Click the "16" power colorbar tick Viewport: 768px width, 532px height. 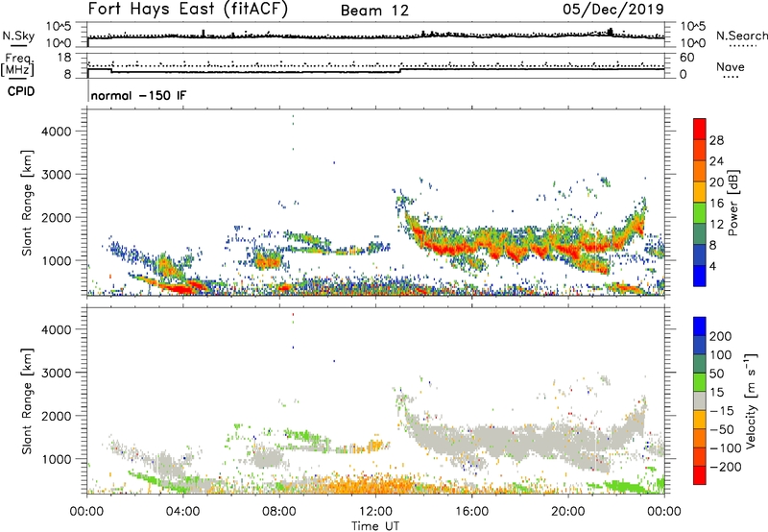coord(716,204)
